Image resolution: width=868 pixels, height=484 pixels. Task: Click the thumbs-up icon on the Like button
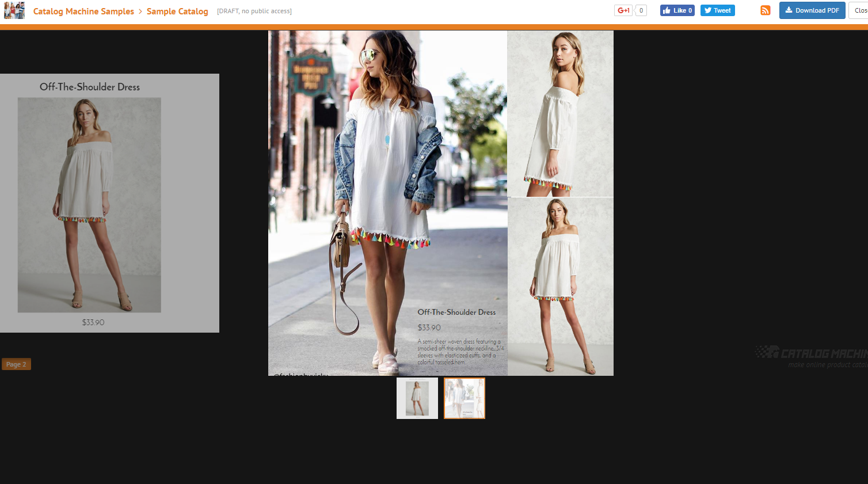coord(667,10)
